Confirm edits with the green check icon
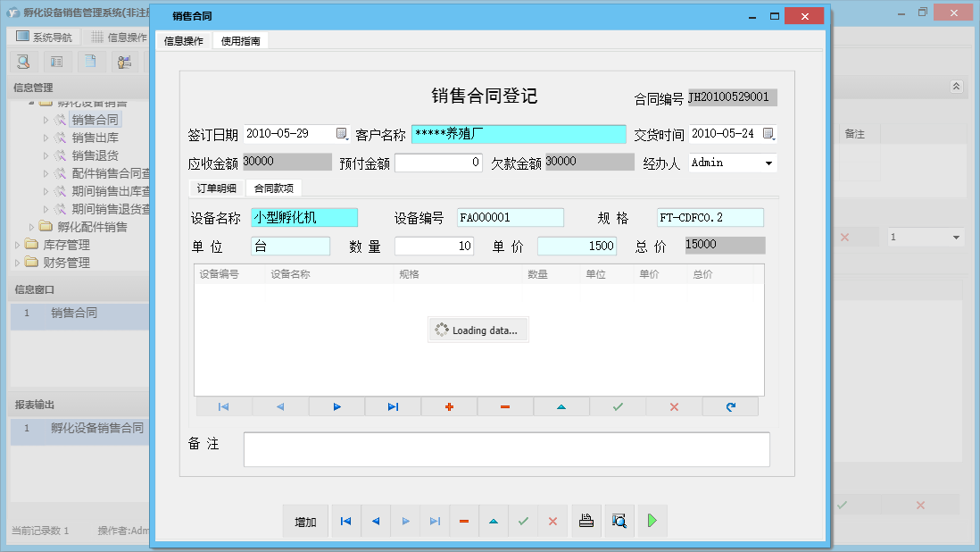 coord(618,406)
